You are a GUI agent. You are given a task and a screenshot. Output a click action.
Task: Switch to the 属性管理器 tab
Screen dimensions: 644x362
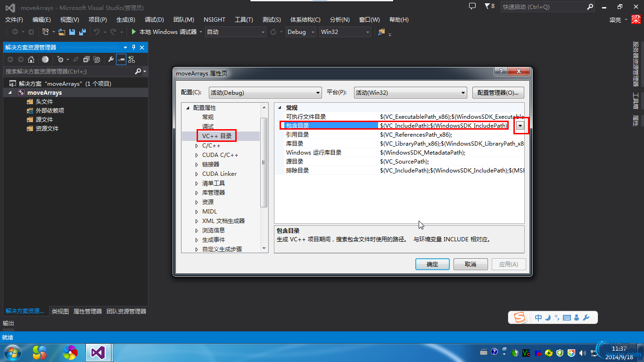(x=88, y=312)
